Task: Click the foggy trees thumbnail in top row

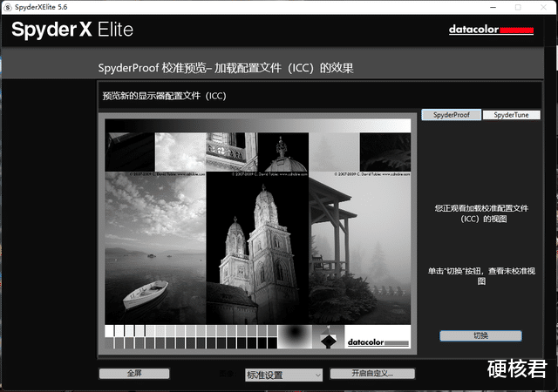Action: 334,152
